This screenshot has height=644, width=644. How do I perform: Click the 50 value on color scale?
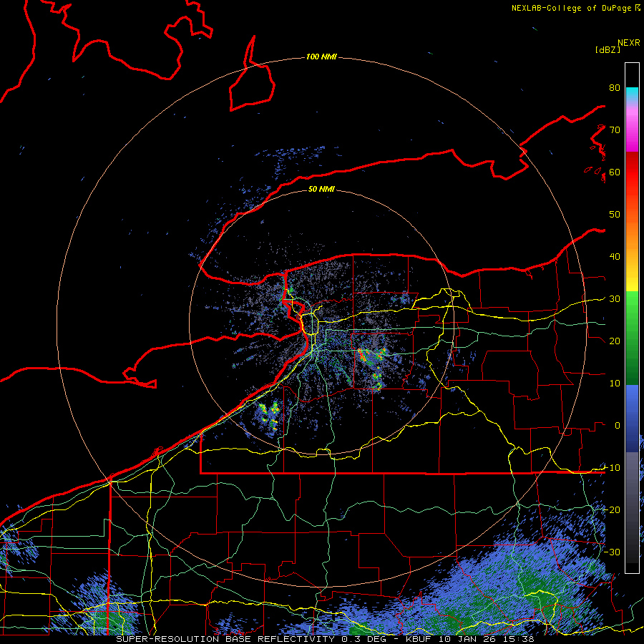coord(615,215)
